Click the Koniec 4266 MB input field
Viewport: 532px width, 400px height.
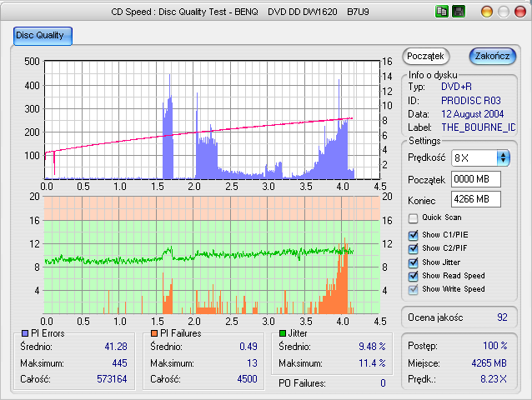click(x=475, y=199)
